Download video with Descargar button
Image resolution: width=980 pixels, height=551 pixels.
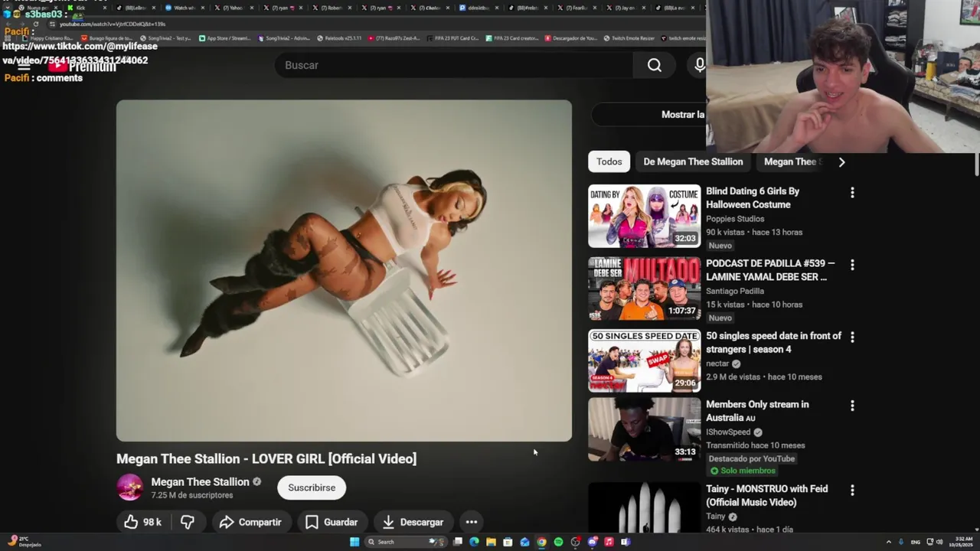click(413, 522)
